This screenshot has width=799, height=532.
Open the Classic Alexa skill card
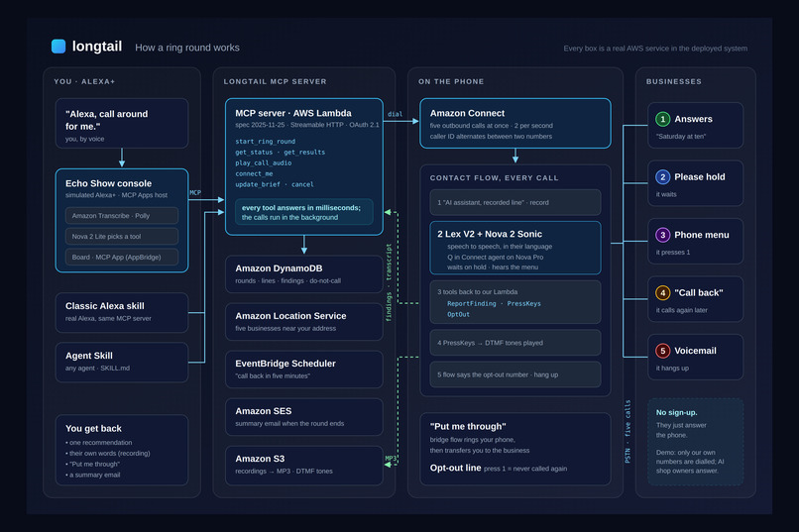click(x=122, y=313)
